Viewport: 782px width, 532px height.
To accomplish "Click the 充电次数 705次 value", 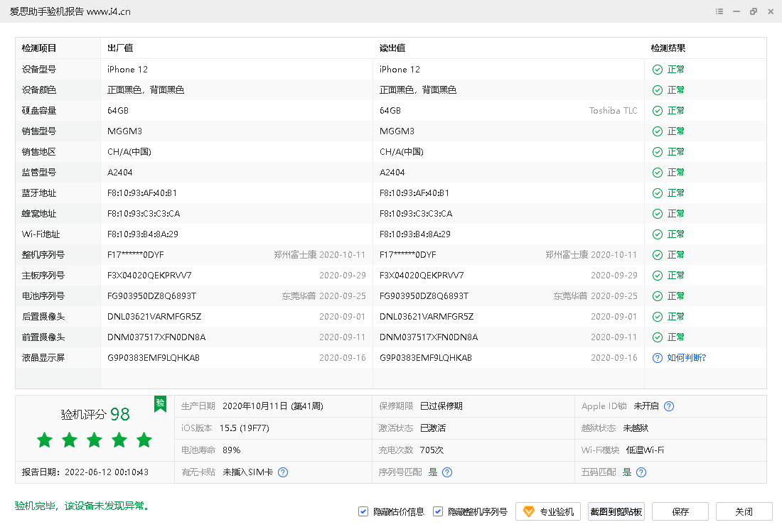I will point(432,450).
